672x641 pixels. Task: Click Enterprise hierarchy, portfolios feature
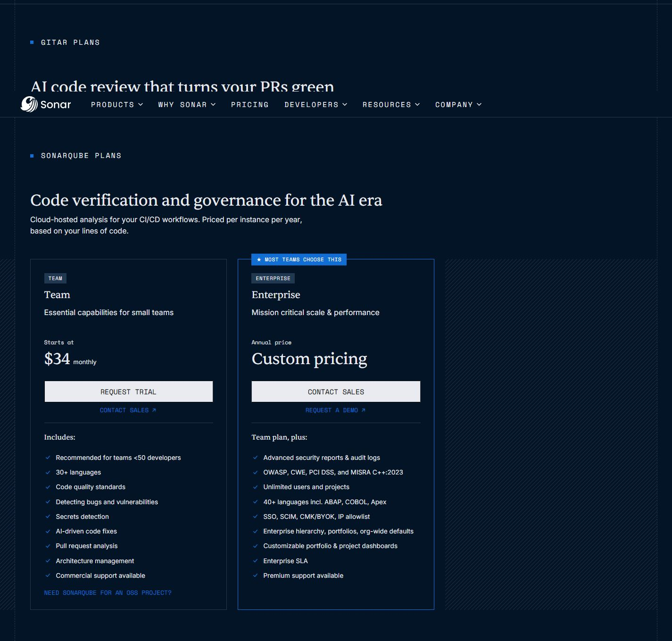(x=338, y=531)
